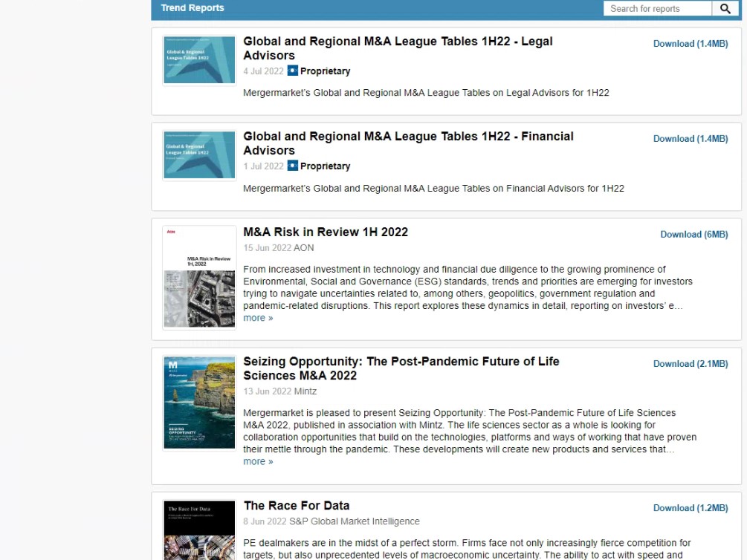Download the Legal Advisors League Tables report
This screenshot has height=560, width=747.
point(691,44)
